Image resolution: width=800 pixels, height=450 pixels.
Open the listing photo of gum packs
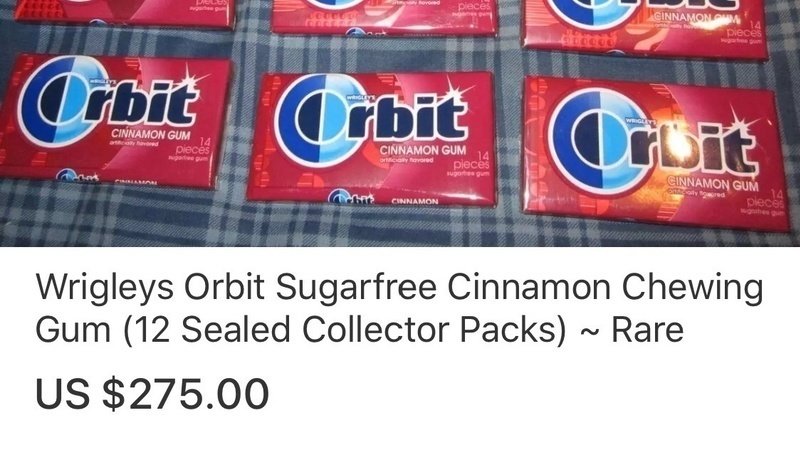[400, 123]
